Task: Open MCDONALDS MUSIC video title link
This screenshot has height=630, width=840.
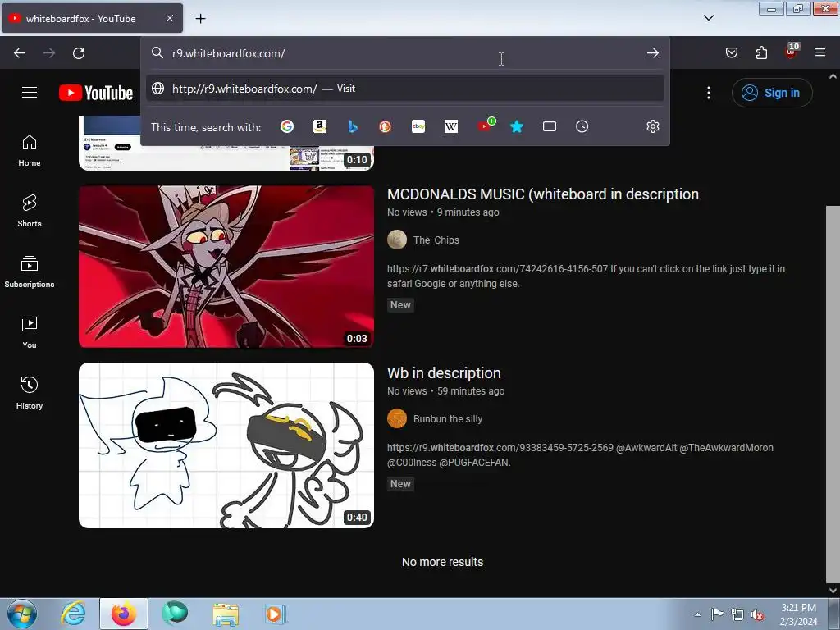Action: 543,194
